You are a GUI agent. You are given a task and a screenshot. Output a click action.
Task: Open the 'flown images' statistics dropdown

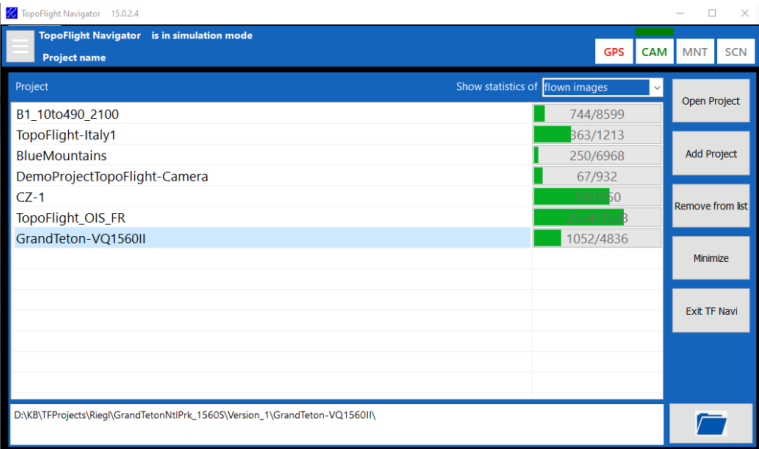point(602,87)
